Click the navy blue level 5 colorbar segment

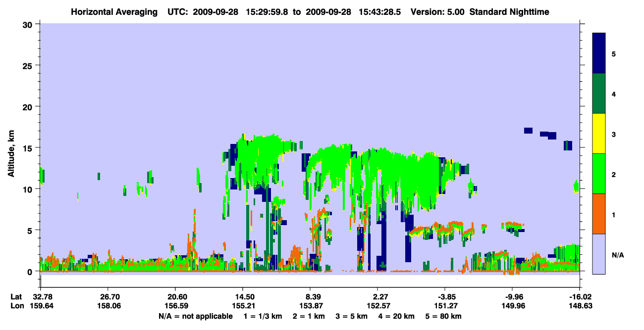point(599,53)
